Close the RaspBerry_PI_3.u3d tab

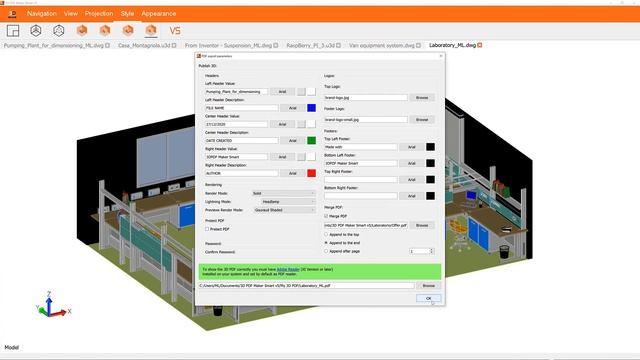(338, 45)
